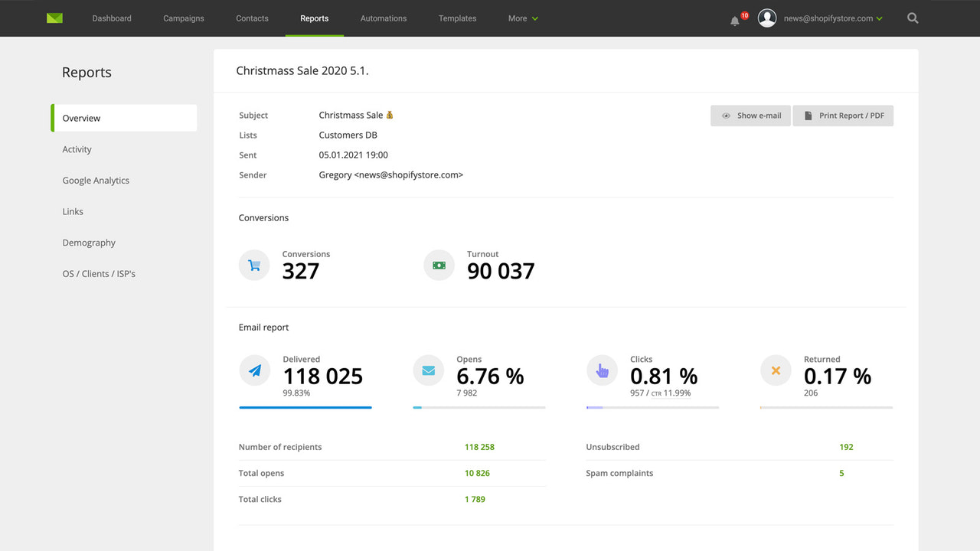This screenshot has height=551, width=980.
Task: Click the user avatar icon
Action: pyautogui.click(x=767, y=18)
